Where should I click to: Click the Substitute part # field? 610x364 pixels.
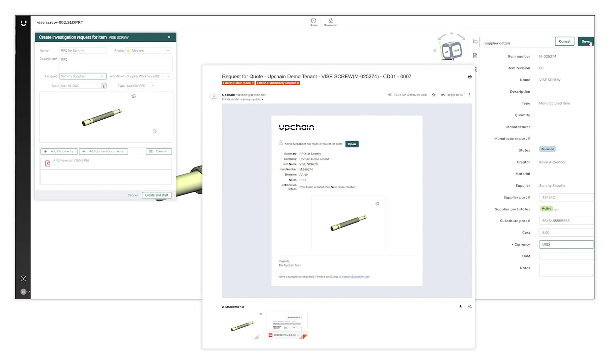point(566,221)
